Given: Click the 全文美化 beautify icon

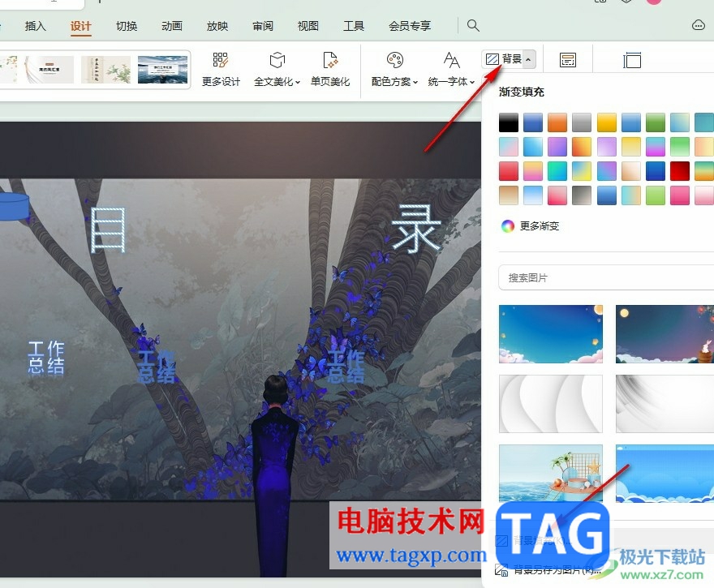Looking at the screenshot, I should point(277,60).
